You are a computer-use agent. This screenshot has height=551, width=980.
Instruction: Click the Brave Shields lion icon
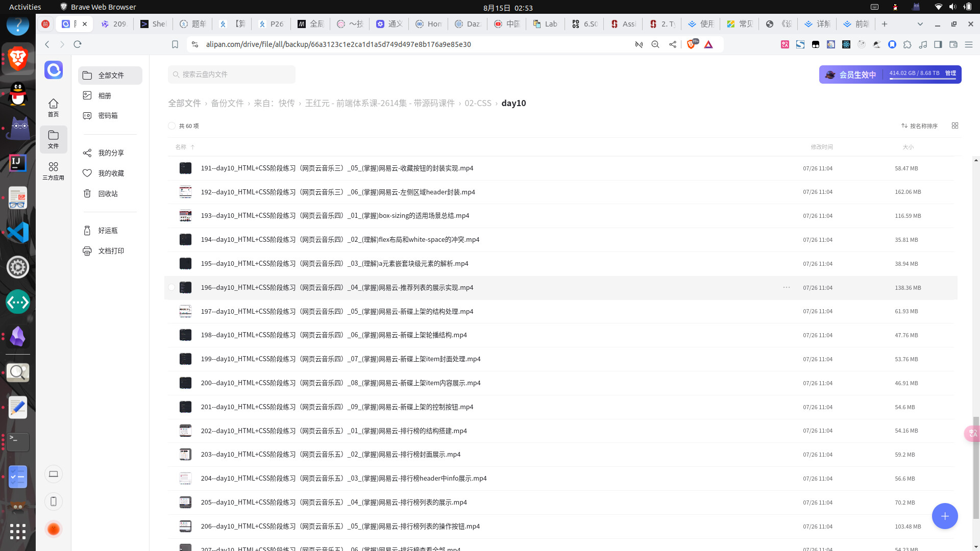coord(691,44)
